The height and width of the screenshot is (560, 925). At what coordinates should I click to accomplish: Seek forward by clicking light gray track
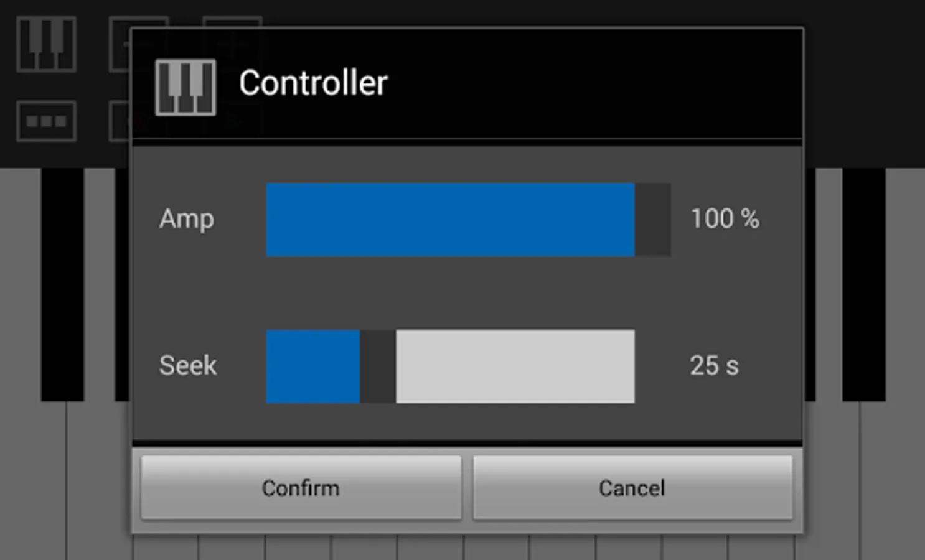click(515, 366)
